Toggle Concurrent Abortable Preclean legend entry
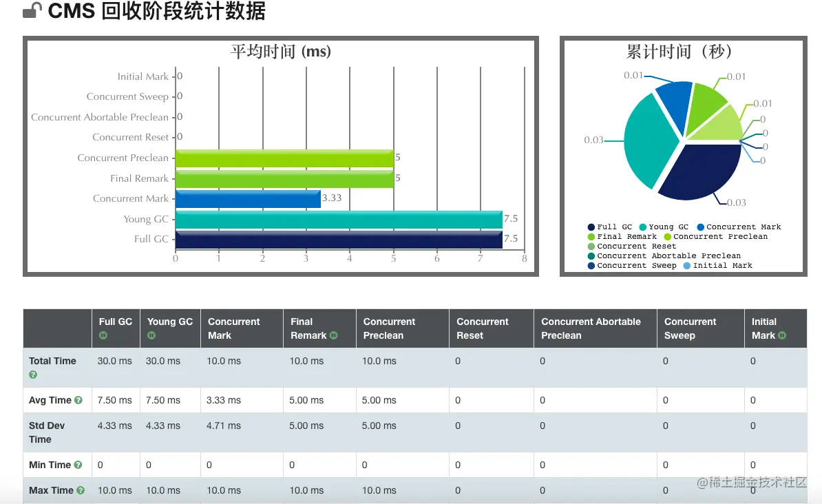The width and height of the screenshot is (822, 504). 664,256
